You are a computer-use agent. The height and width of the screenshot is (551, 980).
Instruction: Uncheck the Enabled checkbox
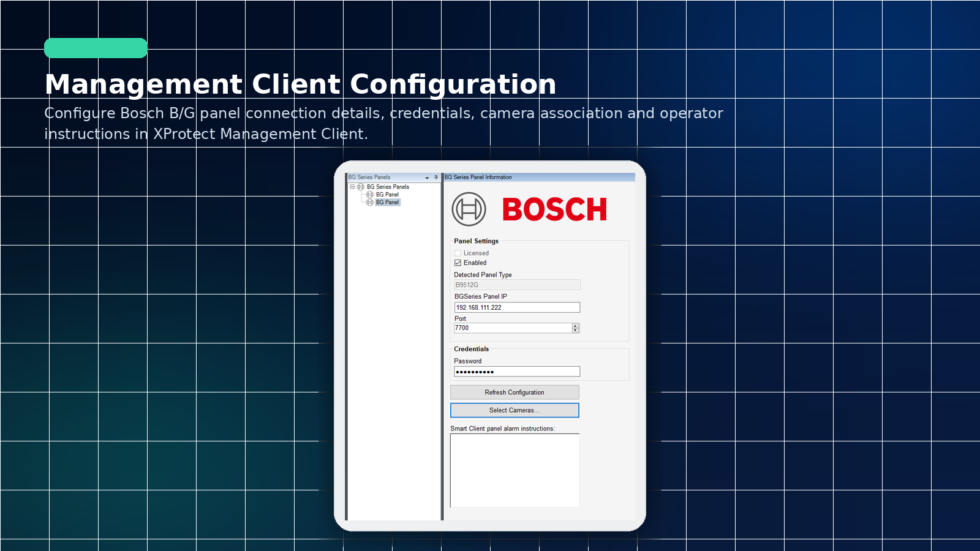pyautogui.click(x=458, y=263)
